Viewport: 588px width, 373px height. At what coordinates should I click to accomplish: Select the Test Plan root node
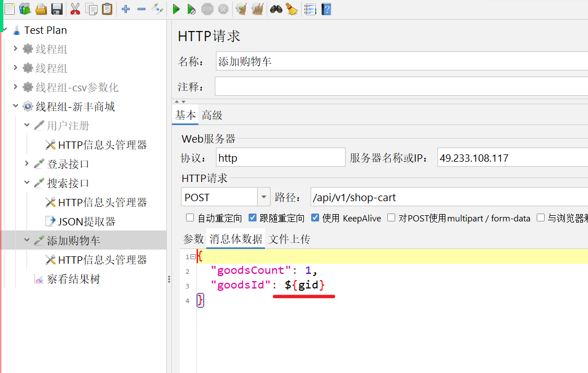pyautogui.click(x=45, y=30)
